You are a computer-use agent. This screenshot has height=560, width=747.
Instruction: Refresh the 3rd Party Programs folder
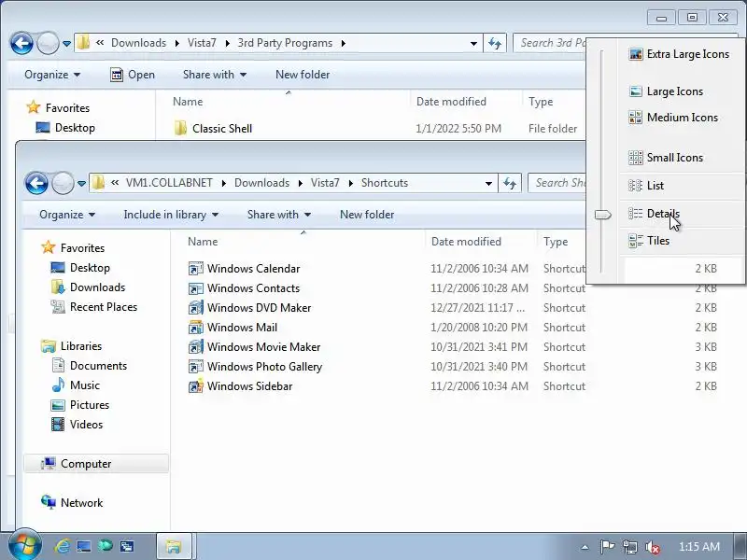(x=495, y=43)
